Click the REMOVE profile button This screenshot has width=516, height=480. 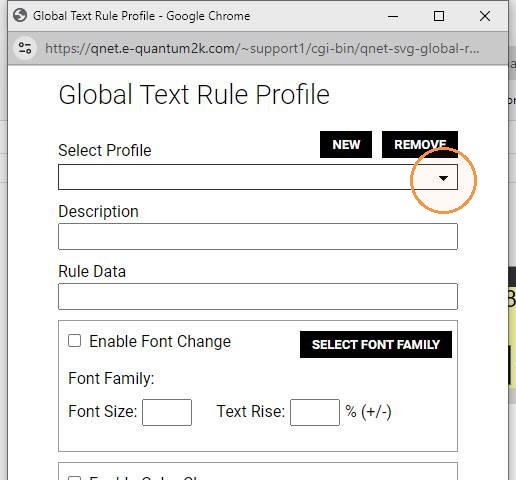point(420,145)
